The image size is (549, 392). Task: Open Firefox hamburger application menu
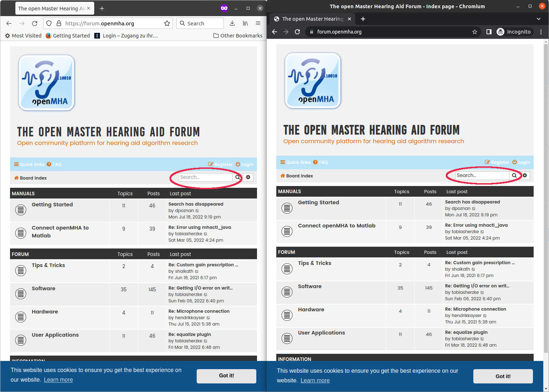pos(258,23)
